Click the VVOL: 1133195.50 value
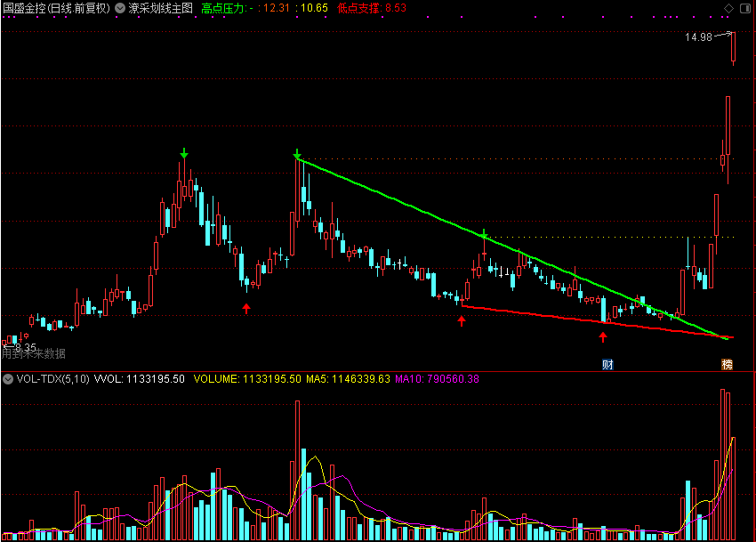756x542 pixels. pos(140,379)
